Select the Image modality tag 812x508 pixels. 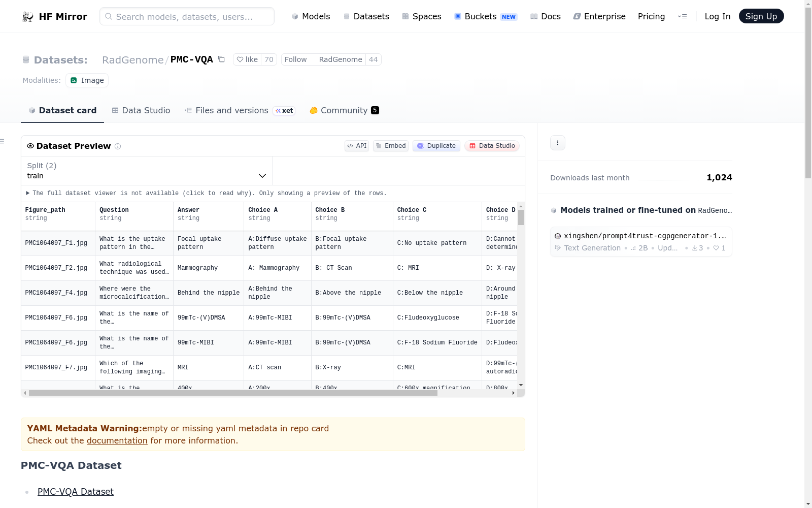[x=87, y=80]
